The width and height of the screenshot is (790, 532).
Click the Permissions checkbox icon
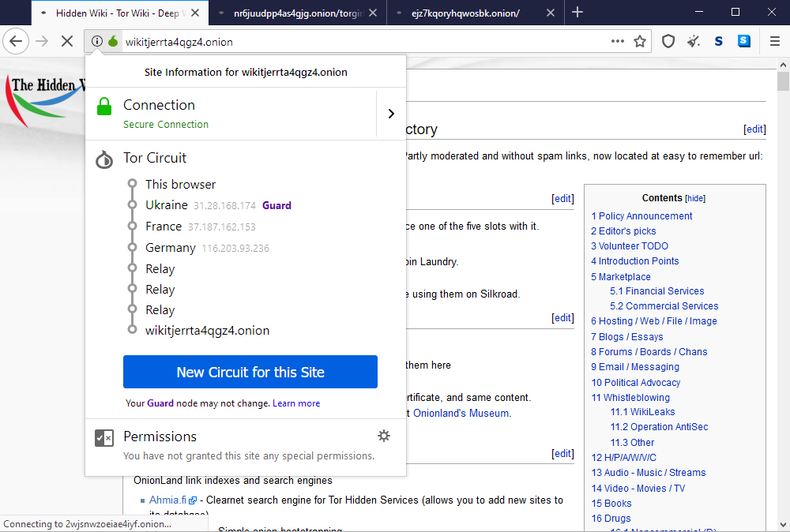[x=104, y=438]
